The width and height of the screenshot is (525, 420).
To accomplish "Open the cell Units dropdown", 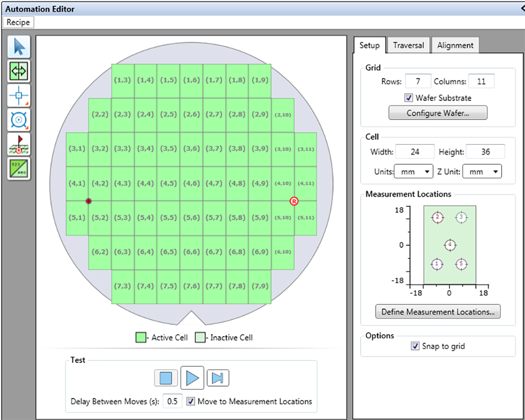I will (414, 172).
